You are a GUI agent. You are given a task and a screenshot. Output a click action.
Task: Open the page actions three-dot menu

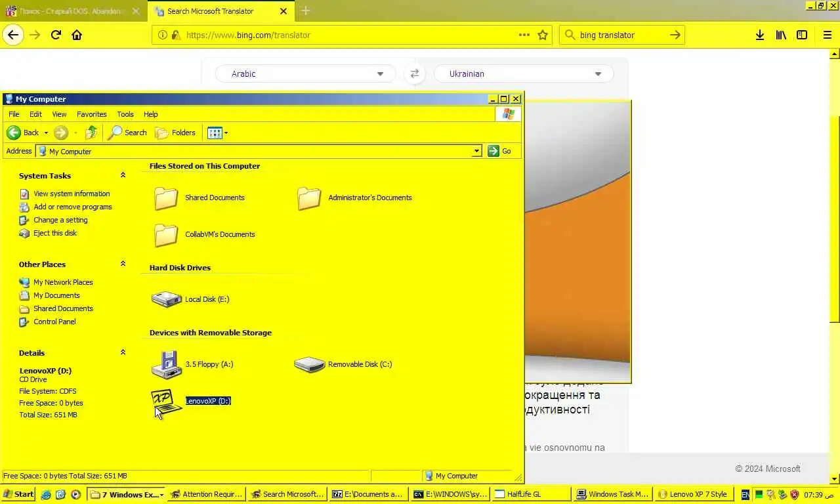[524, 35]
